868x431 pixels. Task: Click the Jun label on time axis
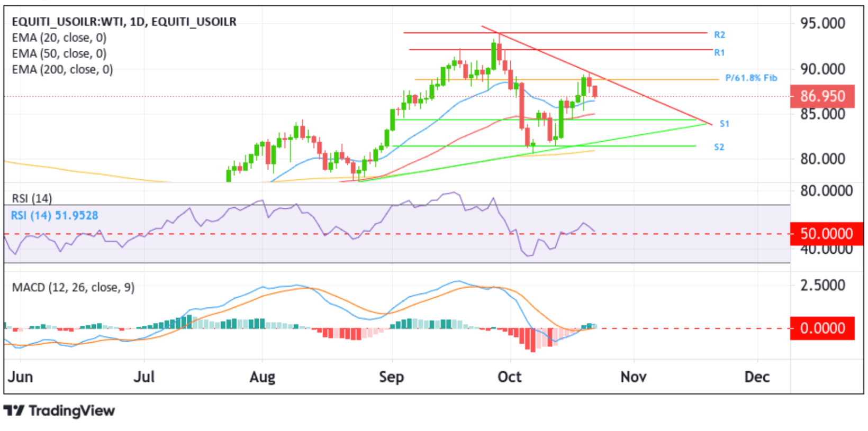tap(20, 377)
